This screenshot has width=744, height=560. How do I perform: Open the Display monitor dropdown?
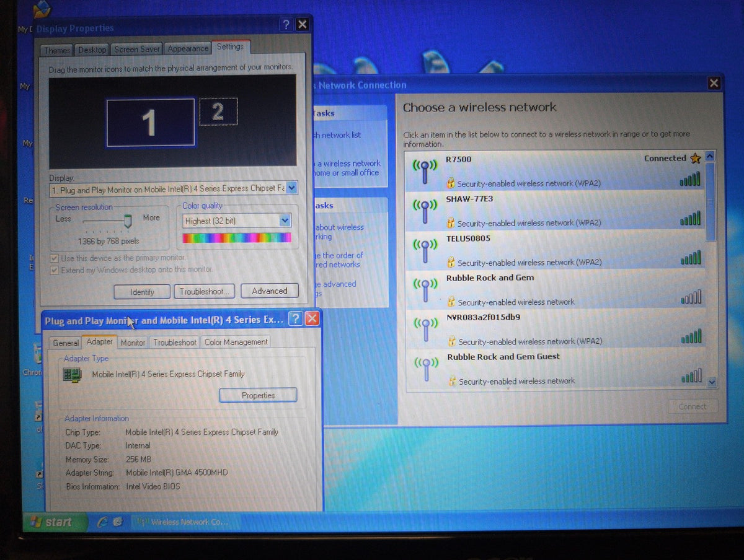292,188
